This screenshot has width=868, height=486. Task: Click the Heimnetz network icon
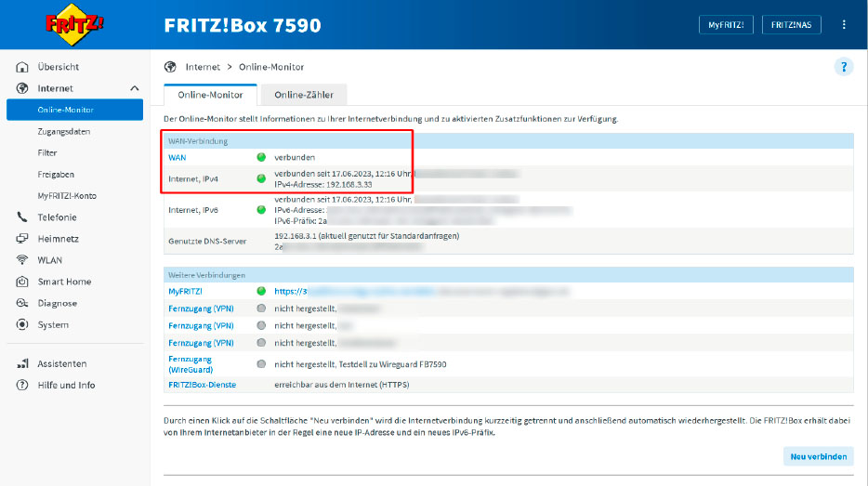click(22, 239)
